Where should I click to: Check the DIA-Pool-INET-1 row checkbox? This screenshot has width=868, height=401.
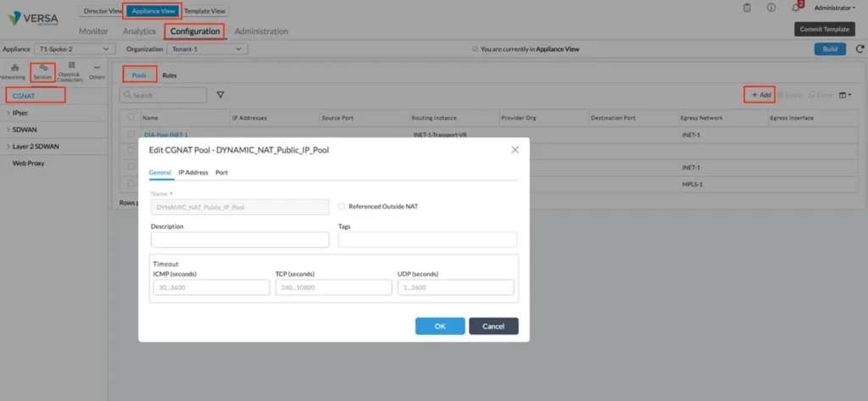tap(131, 134)
